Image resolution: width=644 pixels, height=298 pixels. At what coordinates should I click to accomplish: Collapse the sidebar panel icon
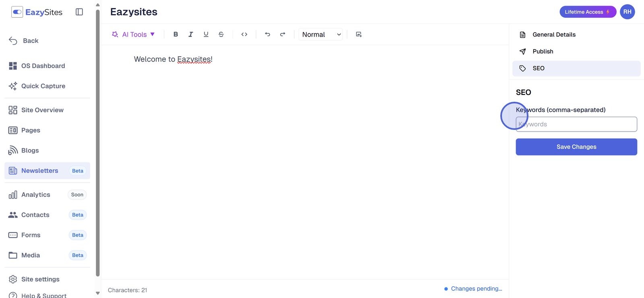79,12
